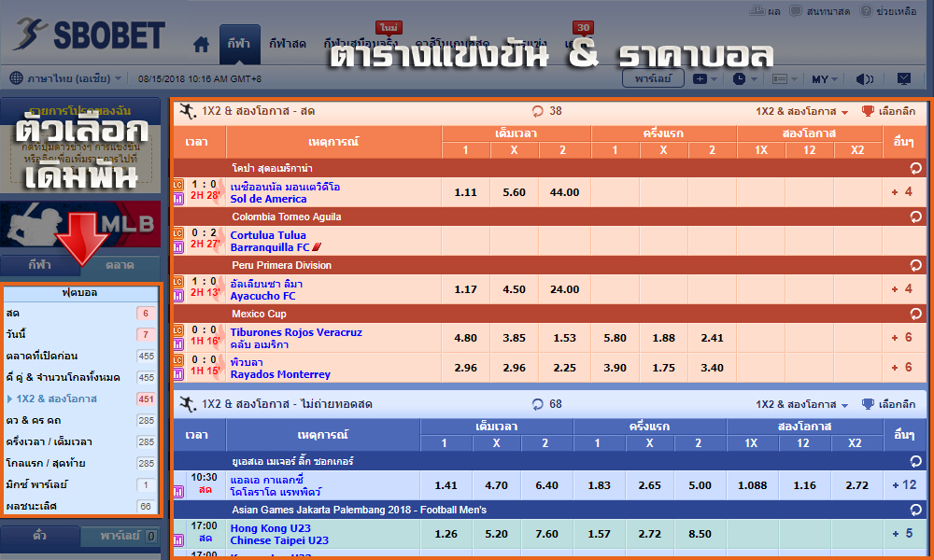Open statistics icon for Barranquilla FC match
934x560 pixels.
click(x=178, y=247)
